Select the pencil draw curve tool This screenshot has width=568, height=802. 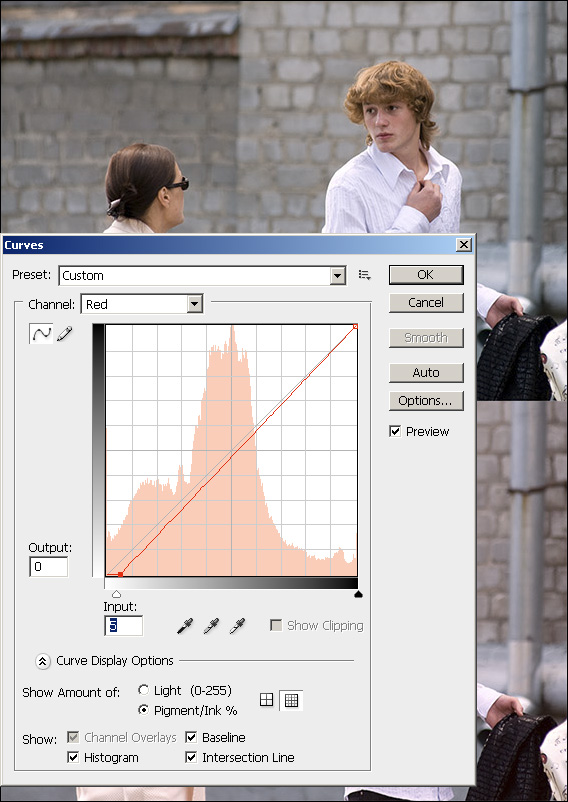65,334
